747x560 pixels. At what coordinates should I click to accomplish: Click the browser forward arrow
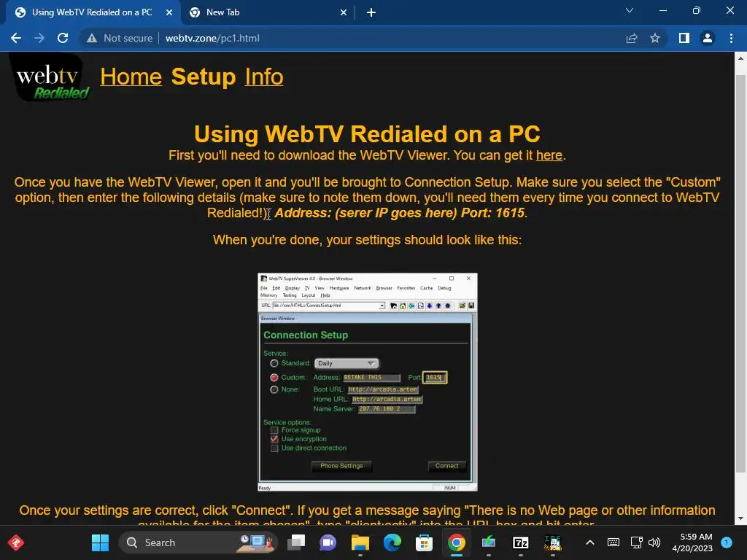click(x=39, y=38)
